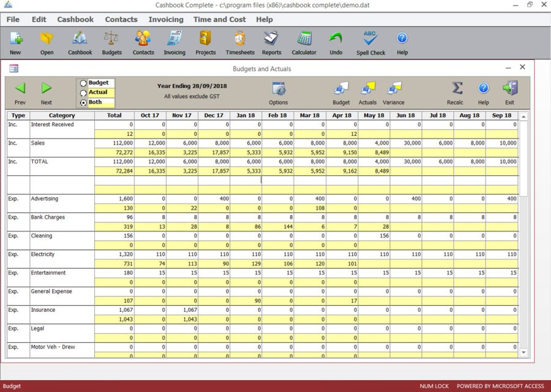The image size is (551, 392).
Task: Click Sales total budget value 112,000
Action: click(114, 143)
